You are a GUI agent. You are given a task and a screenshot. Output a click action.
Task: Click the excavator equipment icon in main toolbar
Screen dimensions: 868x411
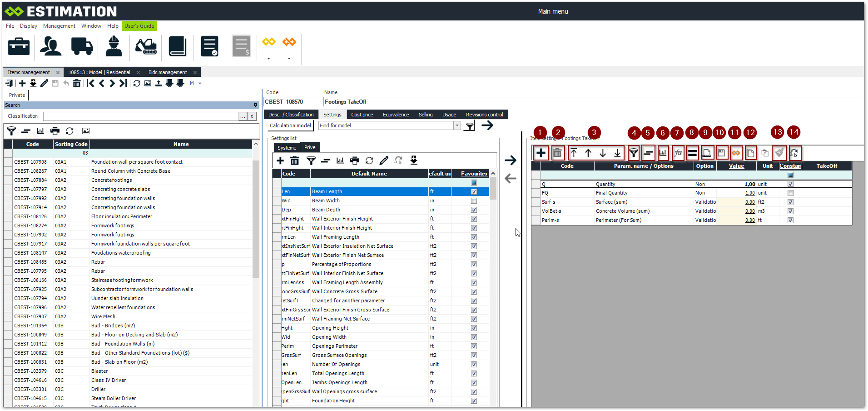(x=146, y=46)
